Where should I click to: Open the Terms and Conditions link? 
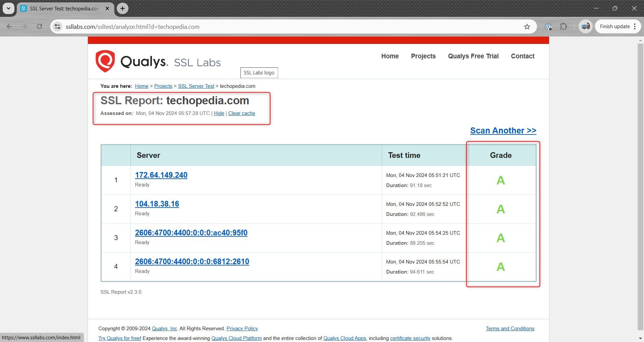tap(510, 329)
